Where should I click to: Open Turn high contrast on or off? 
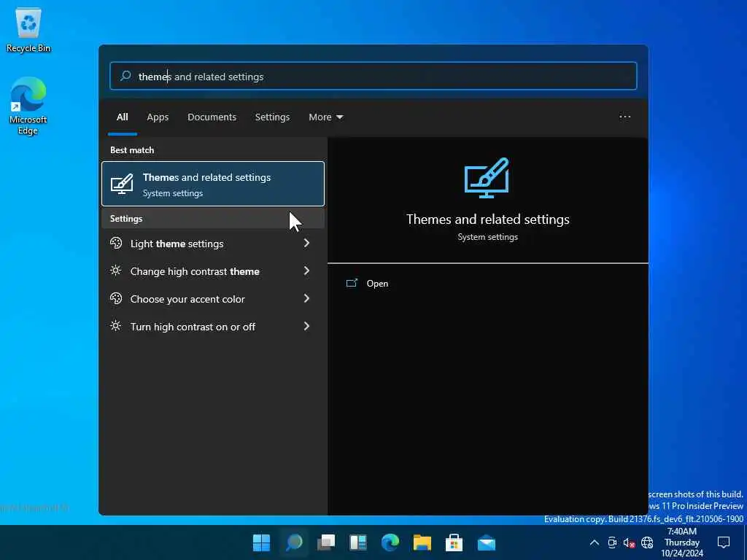coord(213,326)
